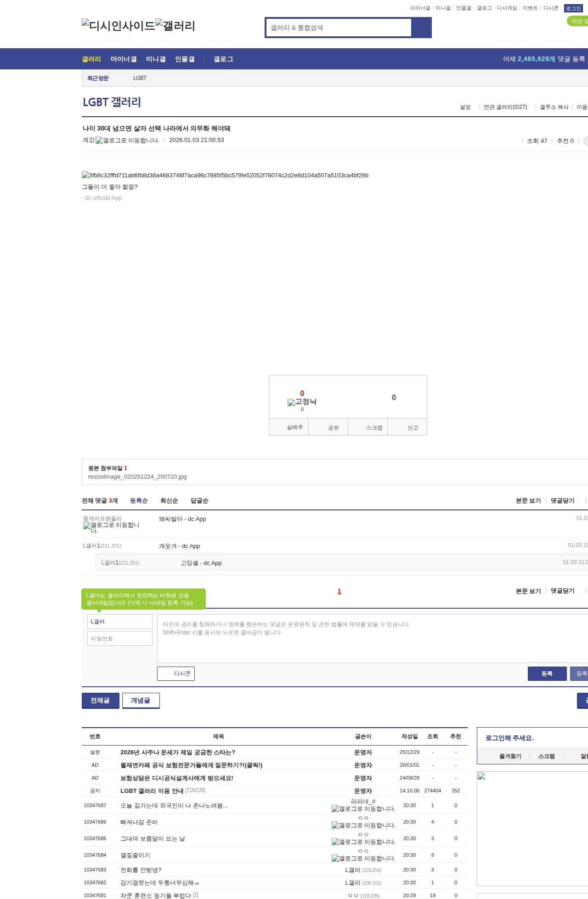Viewport: 588px width, 899px height.
Task: Open the 디시콘 emoticon picker
Action: tap(176, 673)
